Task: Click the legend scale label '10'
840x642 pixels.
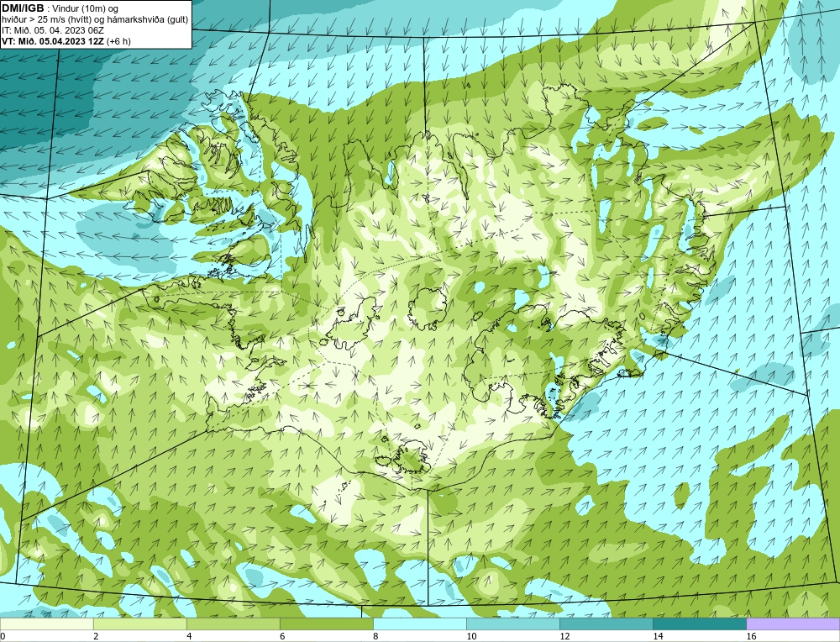Action: (x=471, y=636)
